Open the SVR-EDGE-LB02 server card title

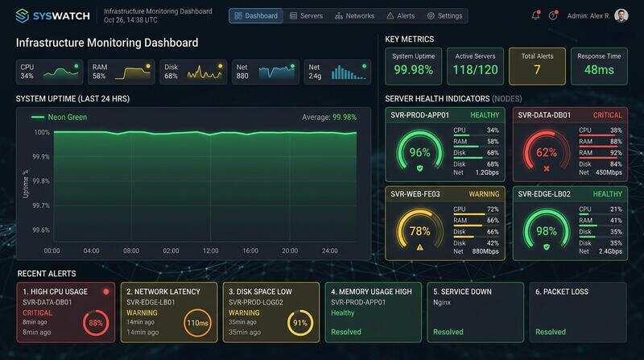click(544, 194)
